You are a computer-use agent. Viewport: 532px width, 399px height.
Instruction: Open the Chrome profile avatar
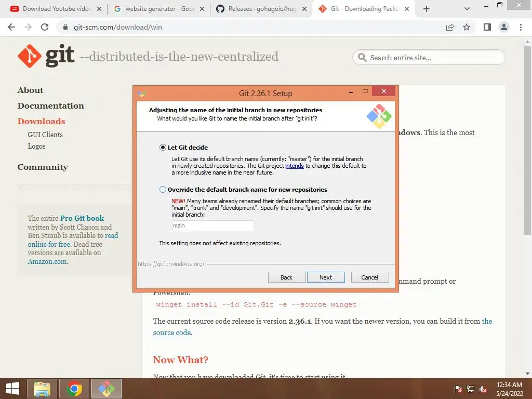(x=504, y=27)
